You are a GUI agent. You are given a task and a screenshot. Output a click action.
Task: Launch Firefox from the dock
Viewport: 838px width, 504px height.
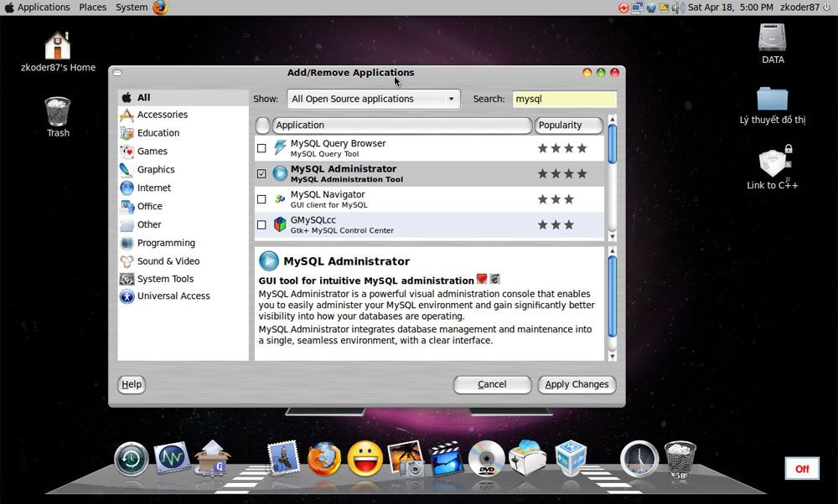(x=324, y=459)
